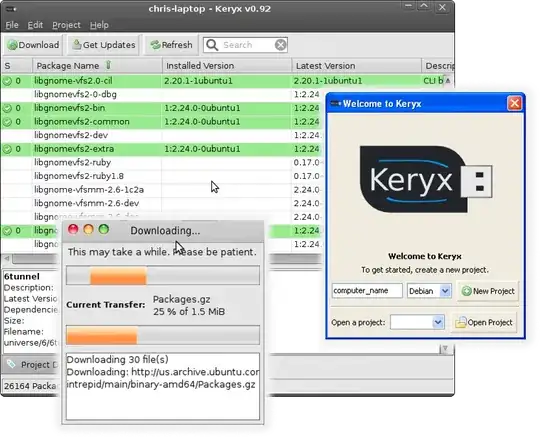Click the Open Project button

[x=484, y=323]
